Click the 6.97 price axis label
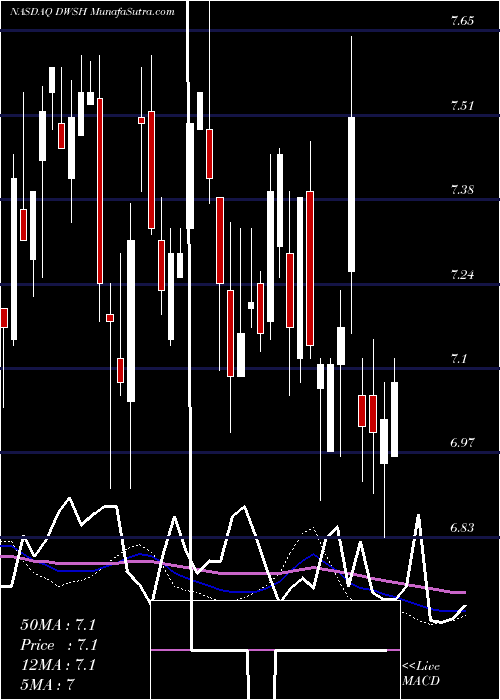The image size is (500, 700). coord(462,443)
